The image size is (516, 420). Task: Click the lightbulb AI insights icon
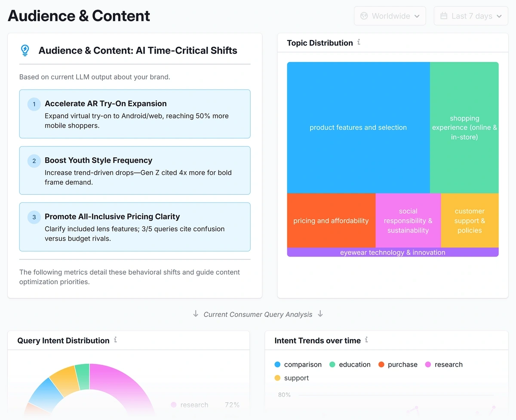point(25,50)
